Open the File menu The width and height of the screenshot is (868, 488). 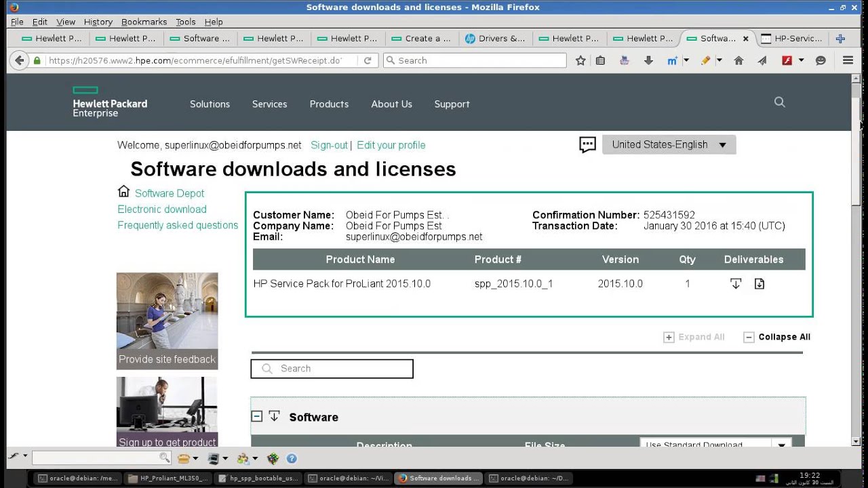tap(17, 22)
